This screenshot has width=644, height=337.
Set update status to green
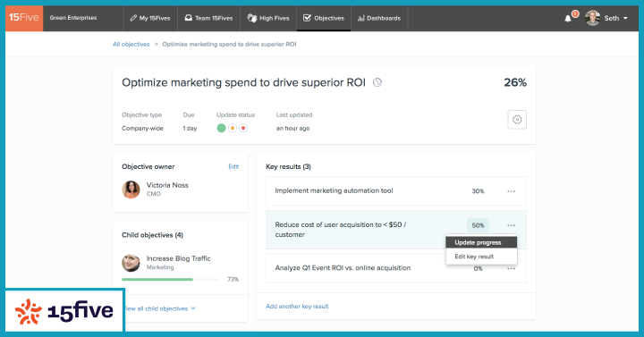[x=221, y=128]
